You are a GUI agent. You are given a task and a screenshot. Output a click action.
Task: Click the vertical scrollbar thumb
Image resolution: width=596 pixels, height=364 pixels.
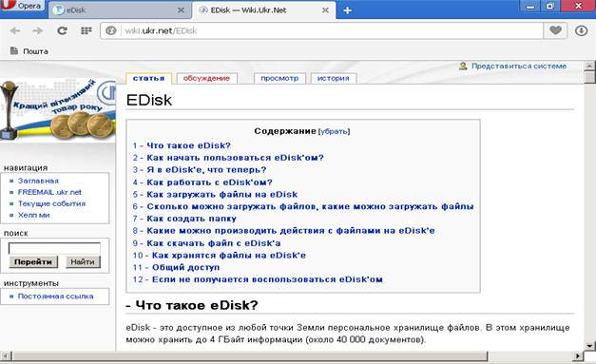tap(590, 77)
